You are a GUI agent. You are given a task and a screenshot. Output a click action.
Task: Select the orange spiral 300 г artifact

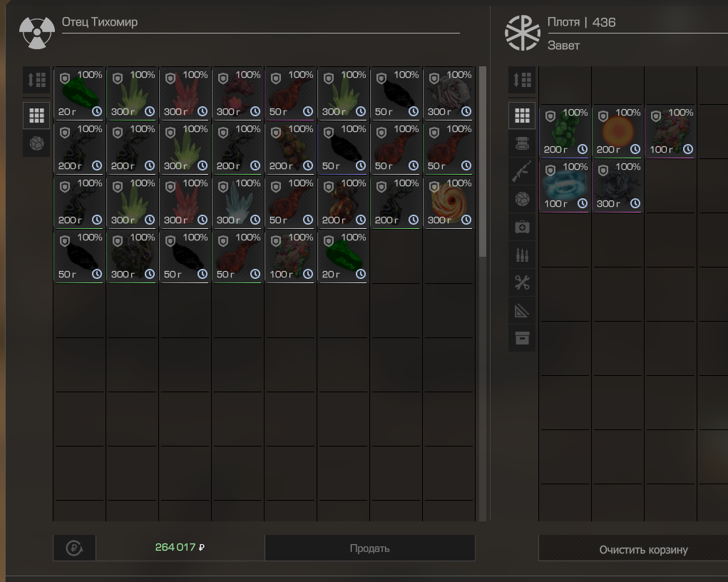pos(449,202)
